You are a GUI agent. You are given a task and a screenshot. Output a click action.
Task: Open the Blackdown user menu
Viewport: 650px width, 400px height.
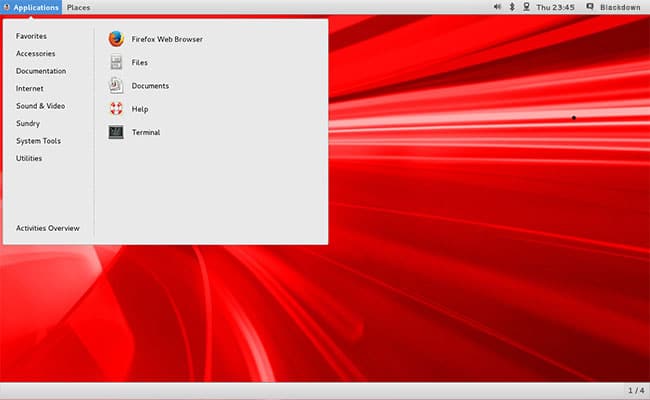[x=620, y=7]
